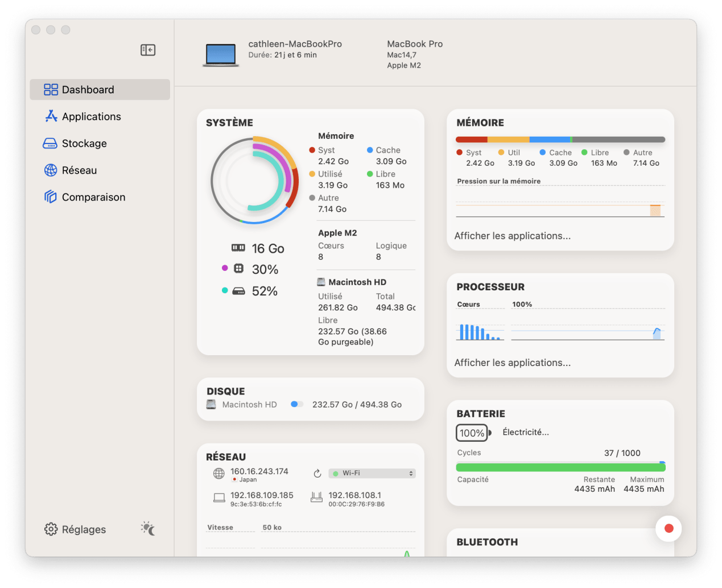
Task: Click 232.57 Go / 494.38 Go disk text
Action: pyautogui.click(x=357, y=405)
